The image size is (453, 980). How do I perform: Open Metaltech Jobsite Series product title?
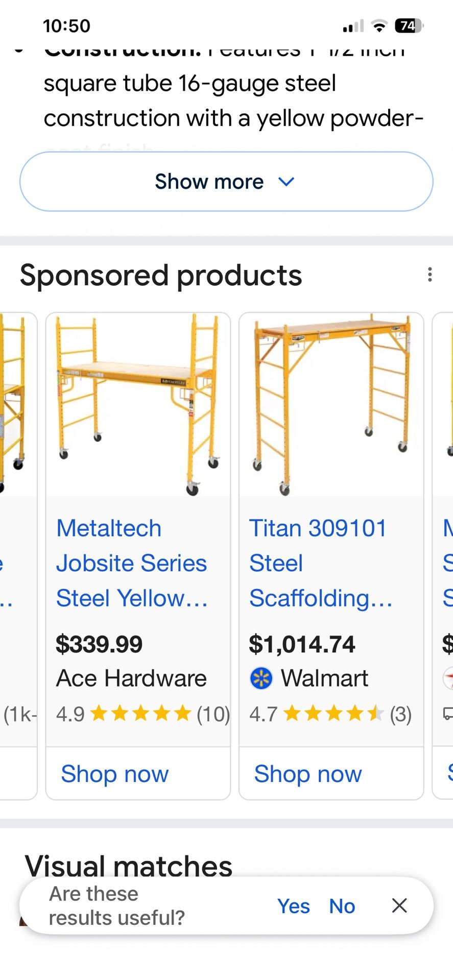[131, 563]
